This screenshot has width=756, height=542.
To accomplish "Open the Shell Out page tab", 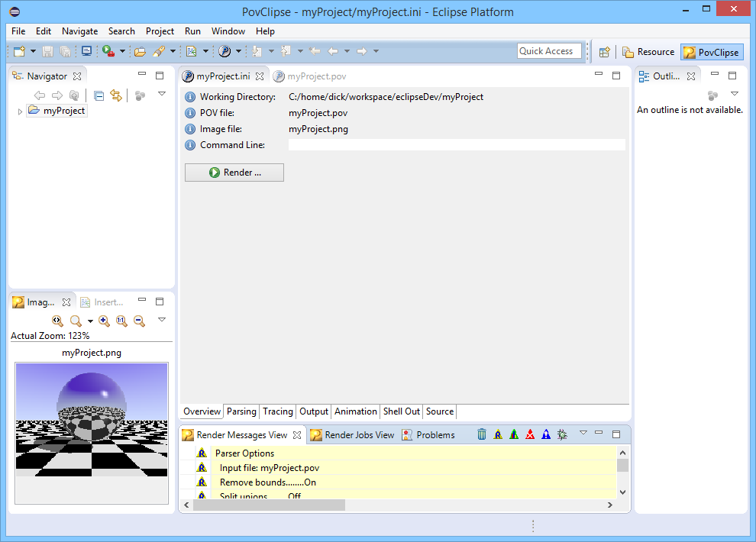I will point(402,411).
